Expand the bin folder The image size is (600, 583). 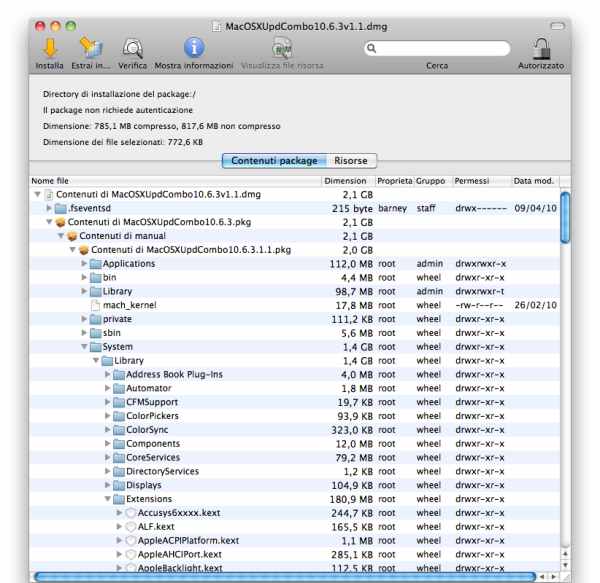click(x=84, y=277)
